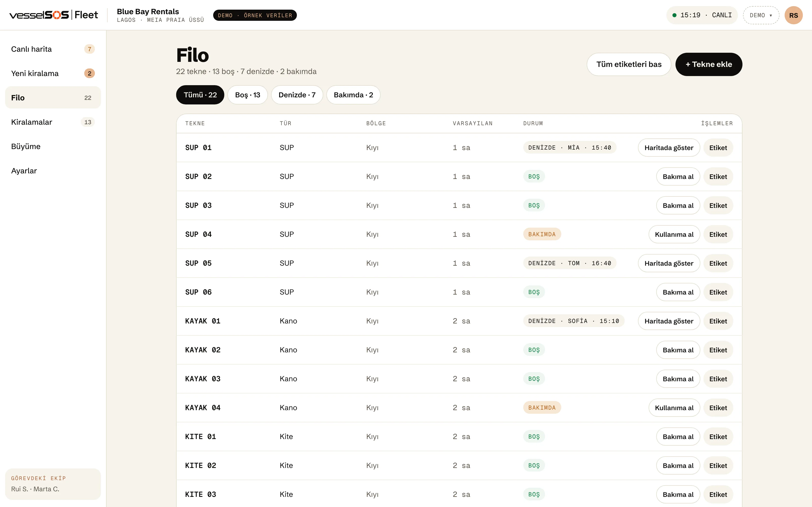This screenshot has width=812, height=507.
Task: Open the RS user avatar
Action: tap(793, 15)
